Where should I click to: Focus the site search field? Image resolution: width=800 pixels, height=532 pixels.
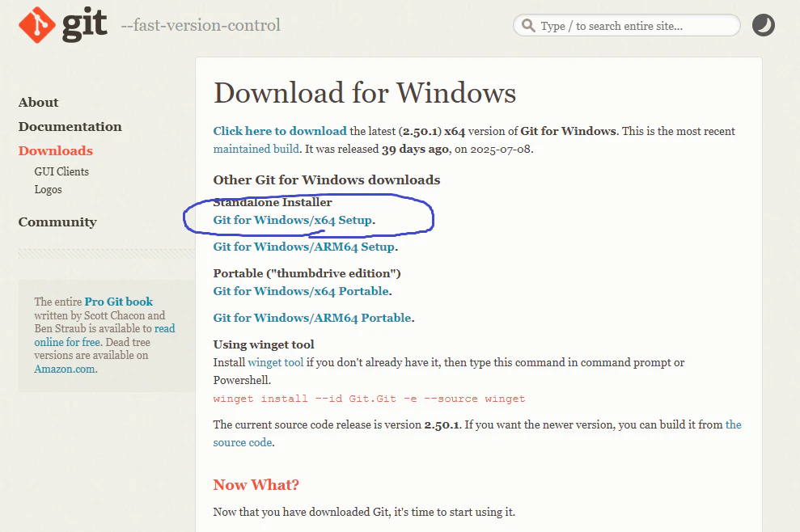point(627,26)
